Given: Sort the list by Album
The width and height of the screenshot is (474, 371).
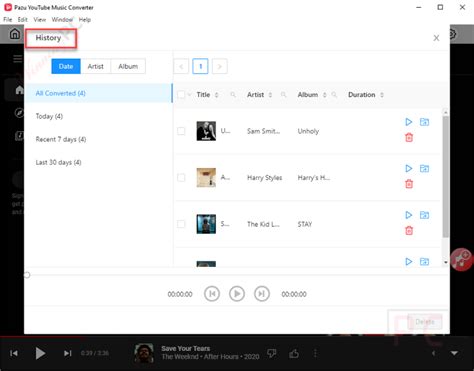Looking at the screenshot, I should pyautogui.click(x=324, y=95).
